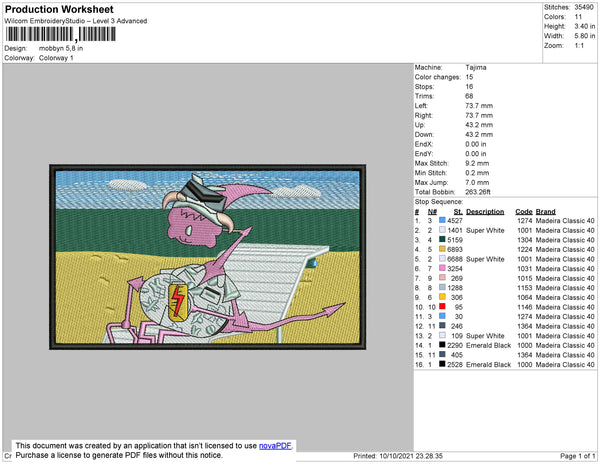The height and width of the screenshot is (464, 600).
Task: Click the 'St.' column header
Action: point(458,212)
